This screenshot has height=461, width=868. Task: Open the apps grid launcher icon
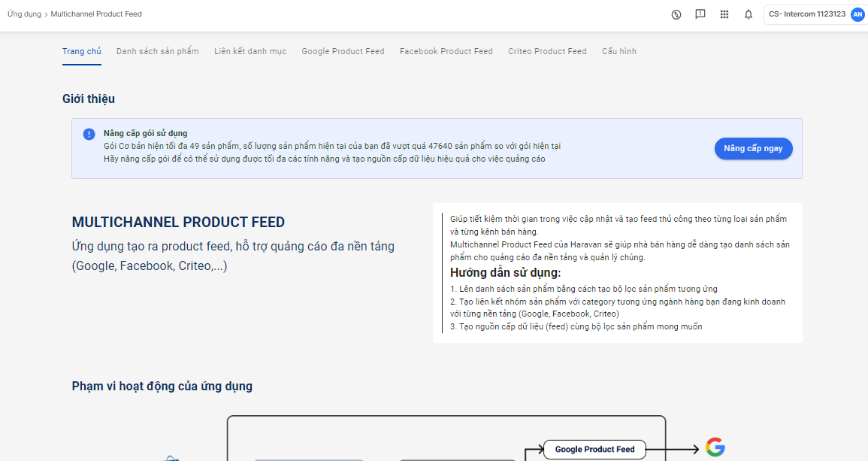click(724, 14)
